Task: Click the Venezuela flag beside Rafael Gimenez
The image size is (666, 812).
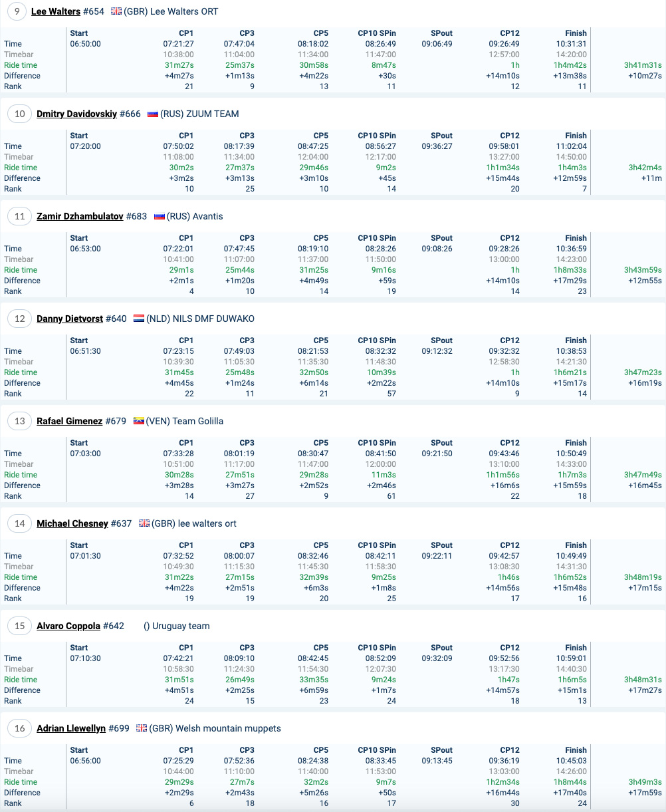Action: 139,421
